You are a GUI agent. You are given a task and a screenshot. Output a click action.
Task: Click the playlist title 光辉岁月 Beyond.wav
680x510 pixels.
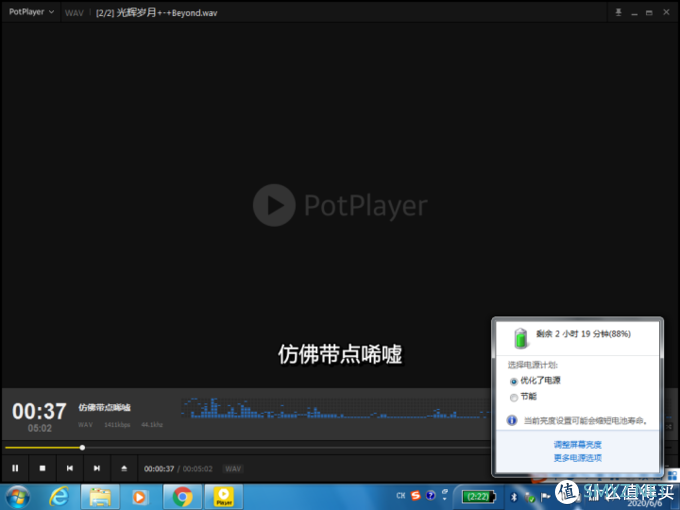[x=157, y=13]
